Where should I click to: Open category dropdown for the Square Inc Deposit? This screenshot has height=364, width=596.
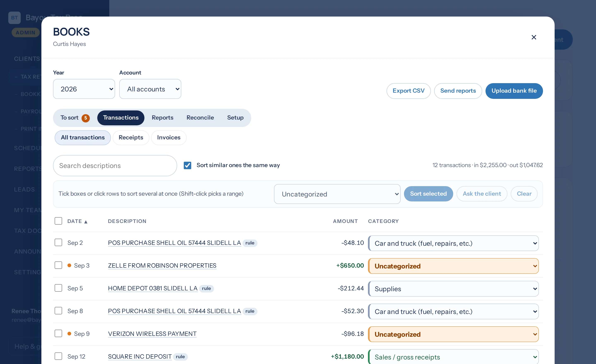[454, 357]
